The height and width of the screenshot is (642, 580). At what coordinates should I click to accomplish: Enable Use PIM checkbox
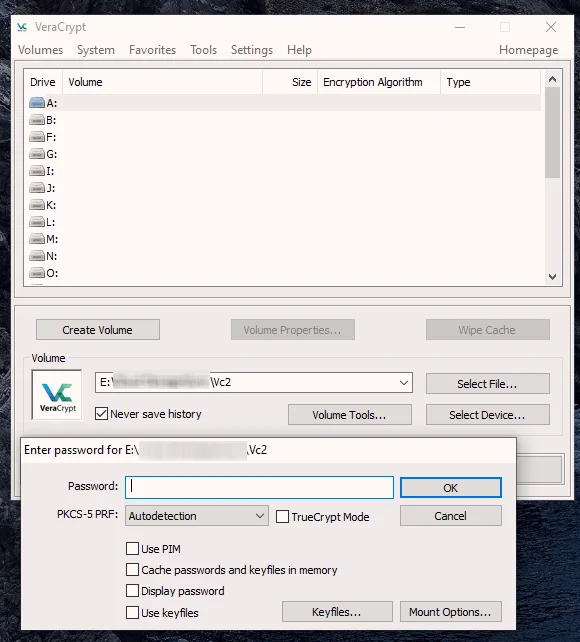point(132,549)
